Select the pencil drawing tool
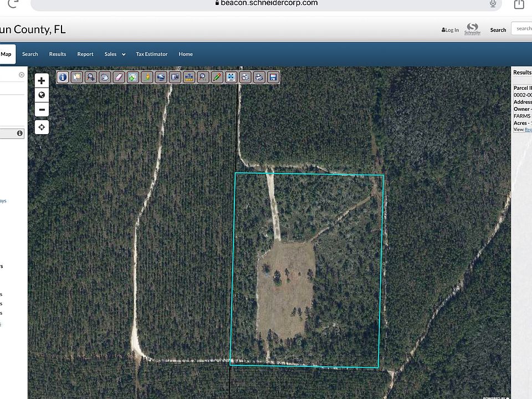Image resolution: width=532 pixels, height=399 pixels. pyautogui.click(x=217, y=77)
